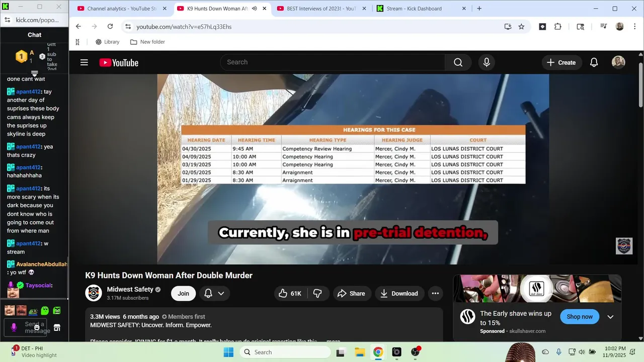Open the YouTube guide hamburger menu
This screenshot has height=362, width=644.
pyautogui.click(x=84, y=62)
